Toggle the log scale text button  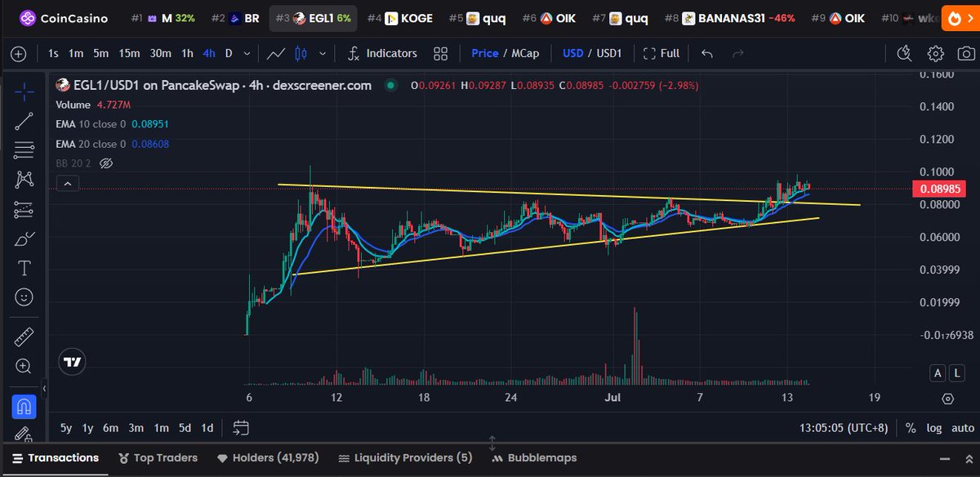tap(933, 427)
